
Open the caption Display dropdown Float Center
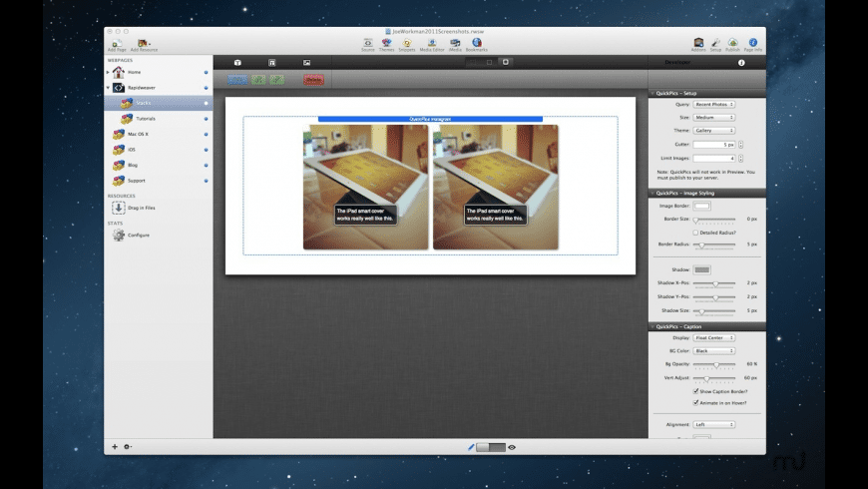(x=713, y=338)
